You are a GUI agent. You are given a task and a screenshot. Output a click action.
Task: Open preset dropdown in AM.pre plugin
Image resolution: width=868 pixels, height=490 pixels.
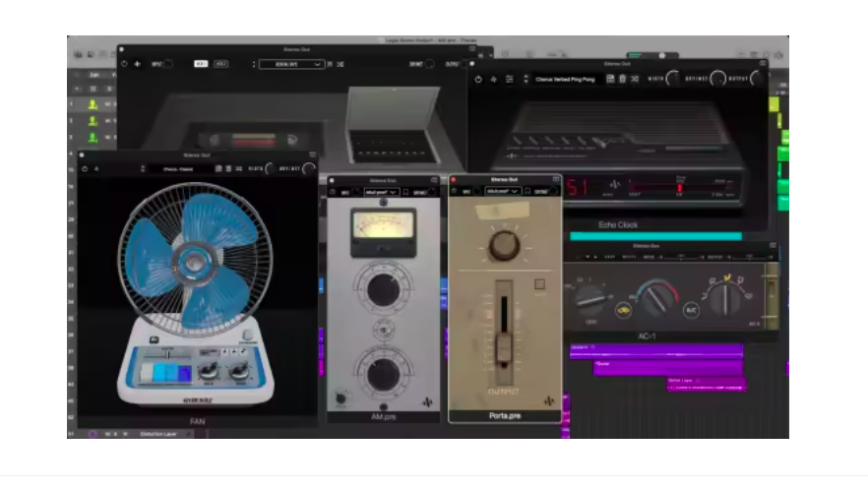(381, 192)
